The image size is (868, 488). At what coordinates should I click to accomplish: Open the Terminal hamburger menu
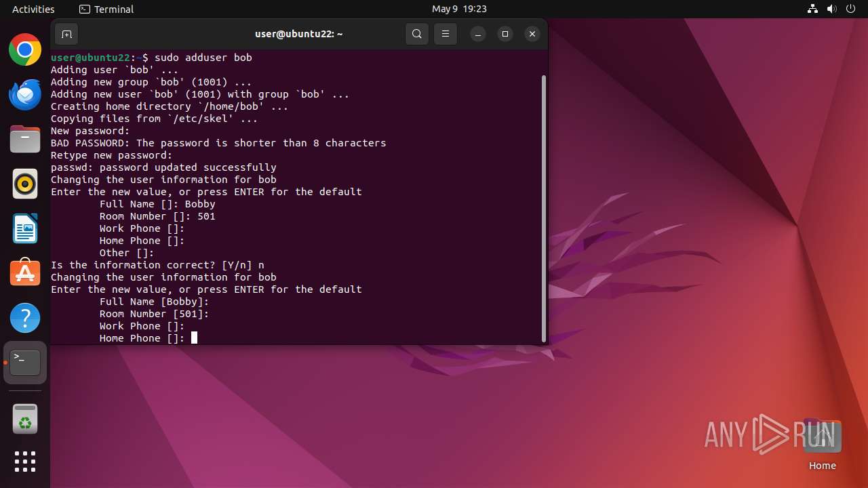[x=446, y=34]
